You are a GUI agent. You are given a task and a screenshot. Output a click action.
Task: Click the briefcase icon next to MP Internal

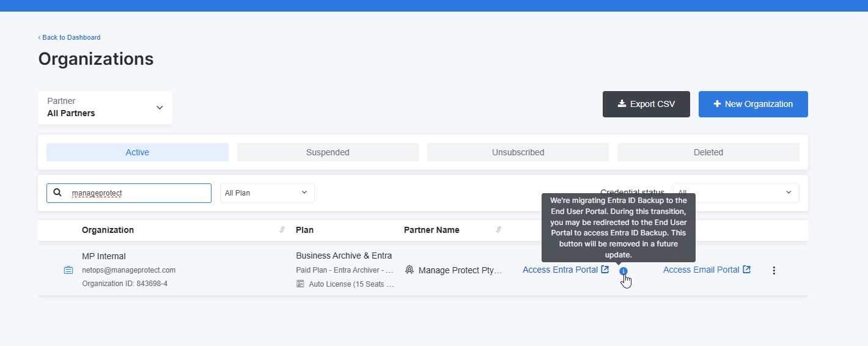(x=68, y=270)
